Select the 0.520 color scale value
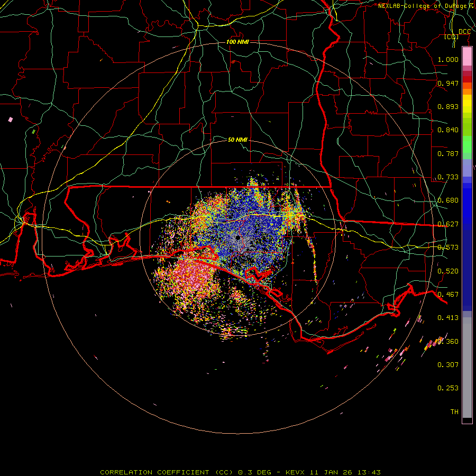 tap(448, 271)
